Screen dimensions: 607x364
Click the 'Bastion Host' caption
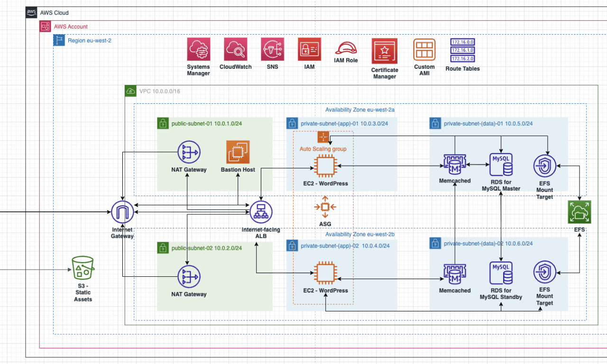pos(238,170)
